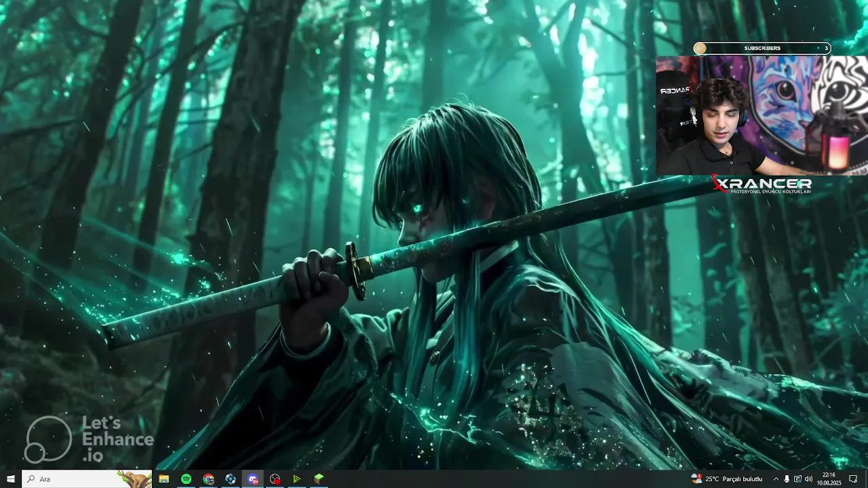Open Discord with notification badge

(x=253, y=479)
